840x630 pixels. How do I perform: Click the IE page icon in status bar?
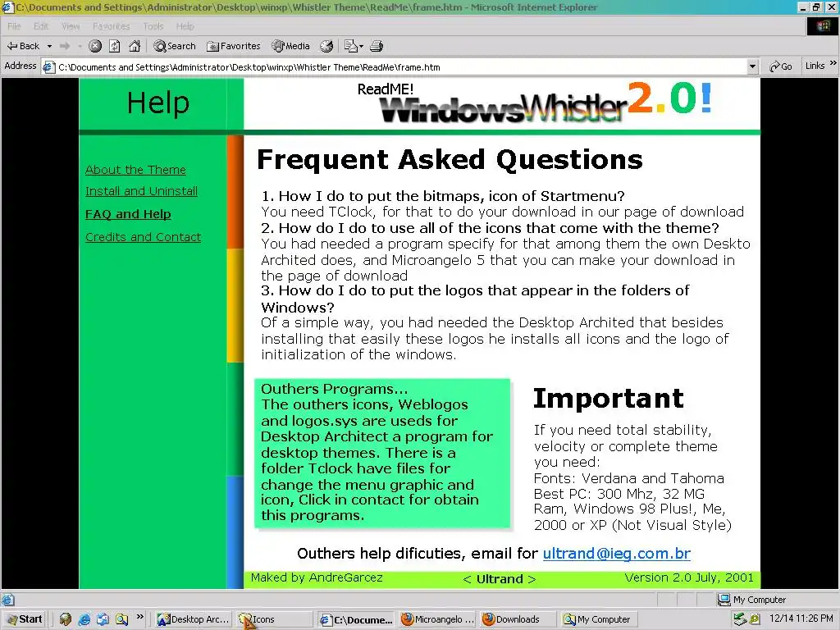point(7,600)
